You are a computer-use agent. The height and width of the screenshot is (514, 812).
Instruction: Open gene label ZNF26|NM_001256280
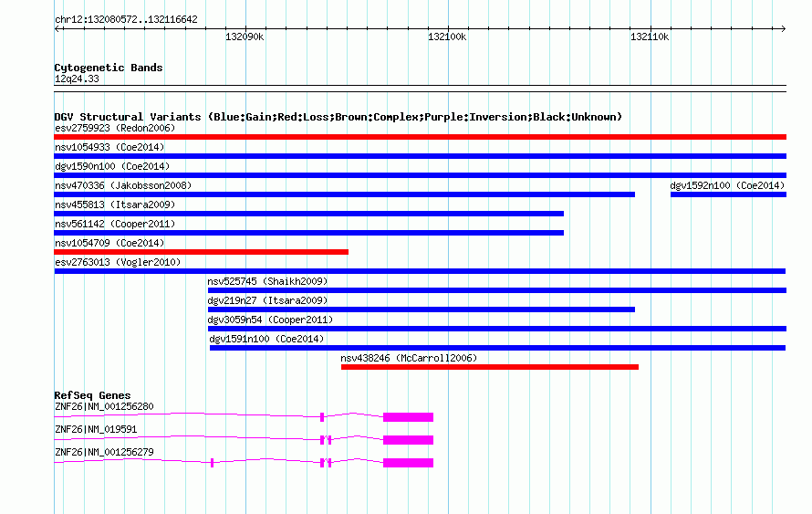point(104,407)
